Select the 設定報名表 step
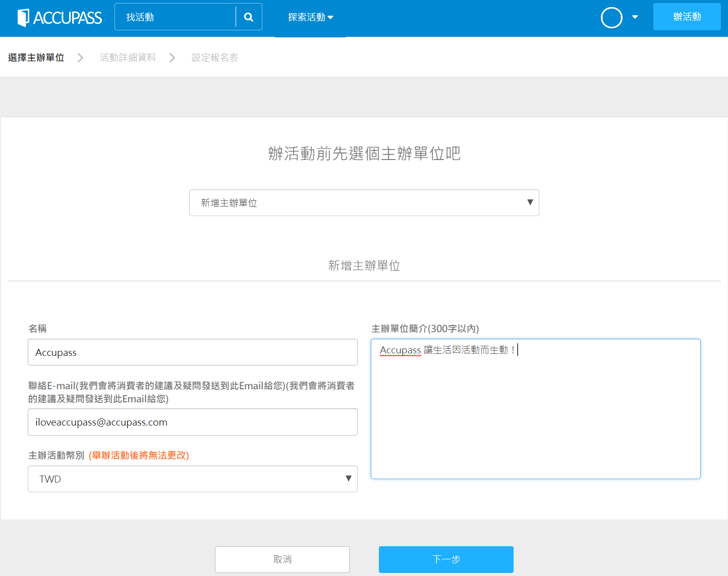728x576 pixels. (x=215, y=58)
